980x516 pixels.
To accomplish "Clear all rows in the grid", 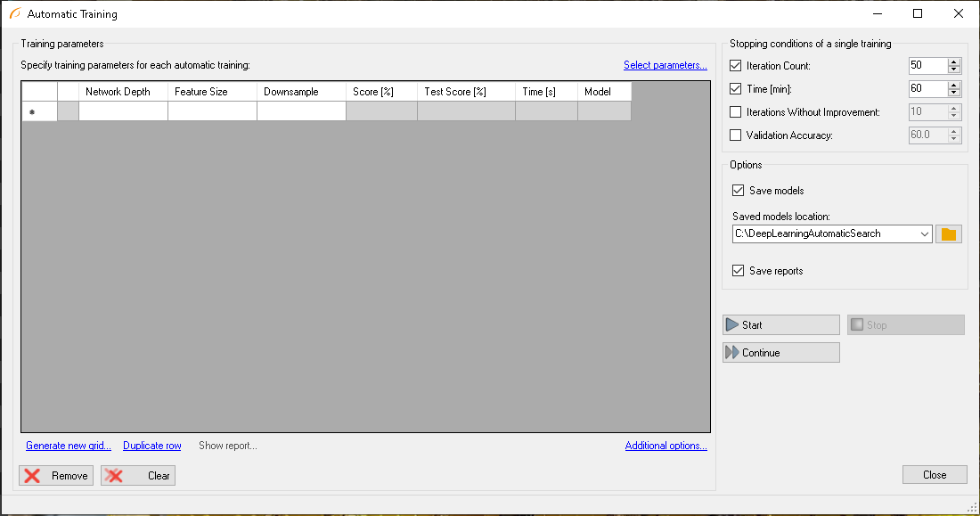I will coord(138,476).
